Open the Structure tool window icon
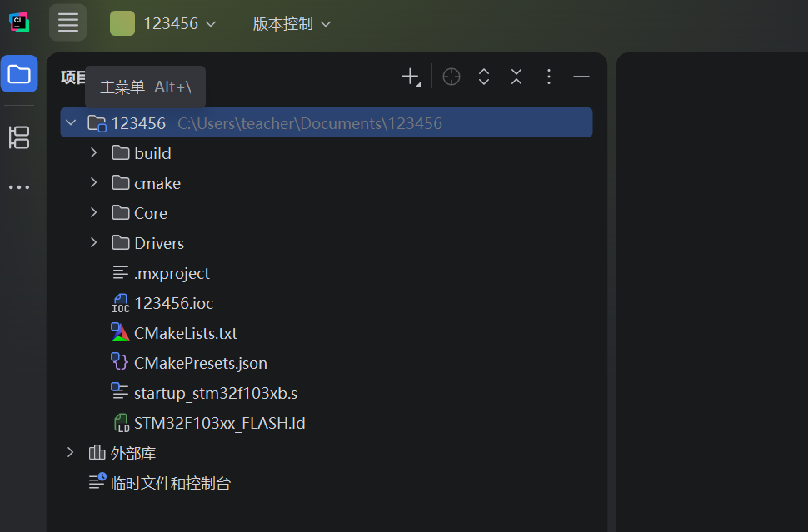The width and height of the screenshot is (808, 532). (x=19, y=137)
